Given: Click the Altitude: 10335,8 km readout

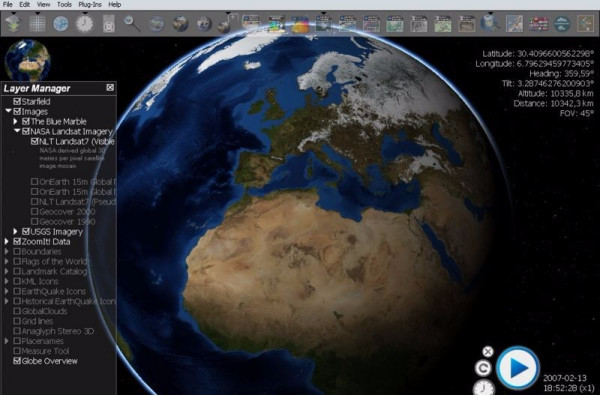Looking at the screenshot, I should [556, 94].
